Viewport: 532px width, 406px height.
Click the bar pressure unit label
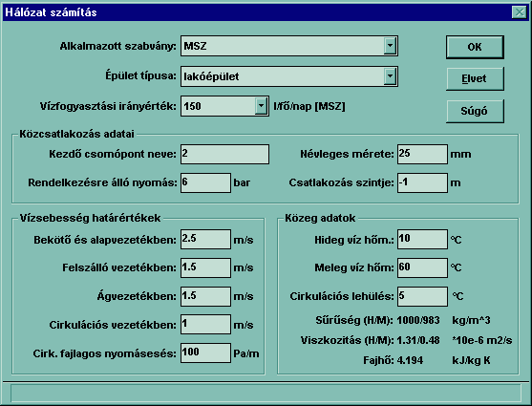click(242, 182)
